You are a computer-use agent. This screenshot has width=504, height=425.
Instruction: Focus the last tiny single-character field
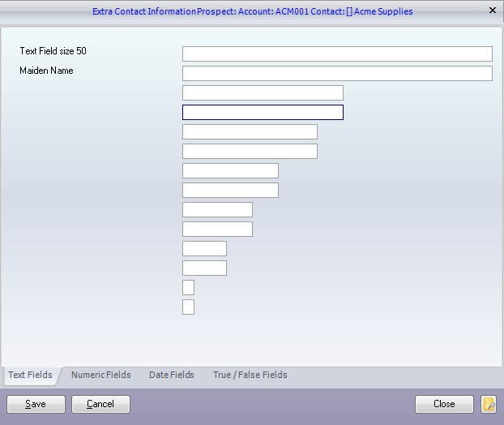pyautogui.click(x=188, y=307)
